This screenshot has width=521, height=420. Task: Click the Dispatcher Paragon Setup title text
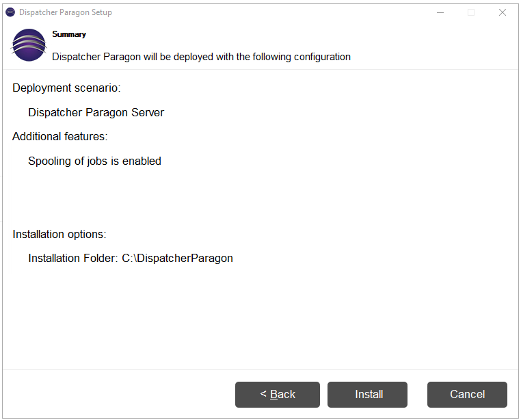click(x=66, y=12)
